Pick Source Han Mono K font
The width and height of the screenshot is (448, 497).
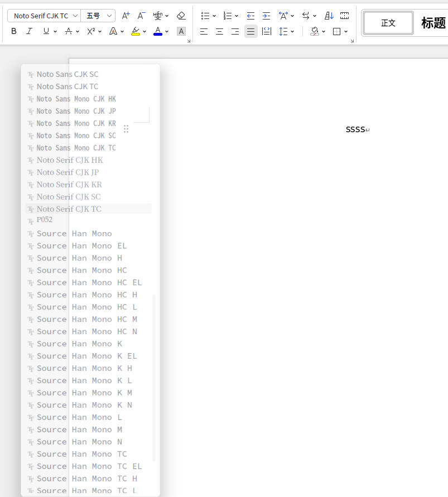click(89, 344)
